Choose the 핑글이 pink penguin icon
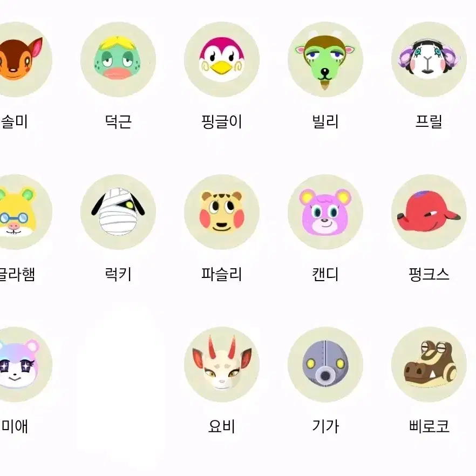The width and height of the screenshot is (476, 476). [222, 59]
